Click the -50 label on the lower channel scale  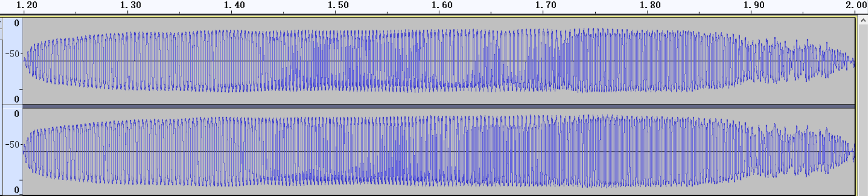[x=12, y=145]
